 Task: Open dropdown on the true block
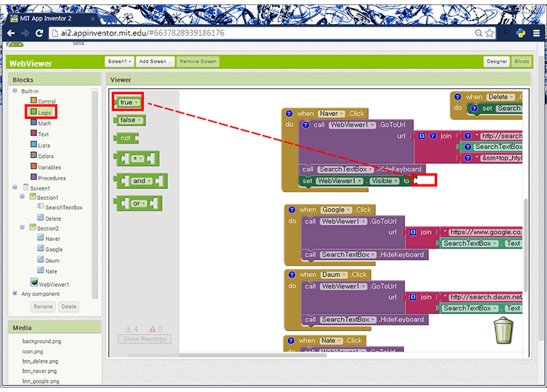pos(137,102)
